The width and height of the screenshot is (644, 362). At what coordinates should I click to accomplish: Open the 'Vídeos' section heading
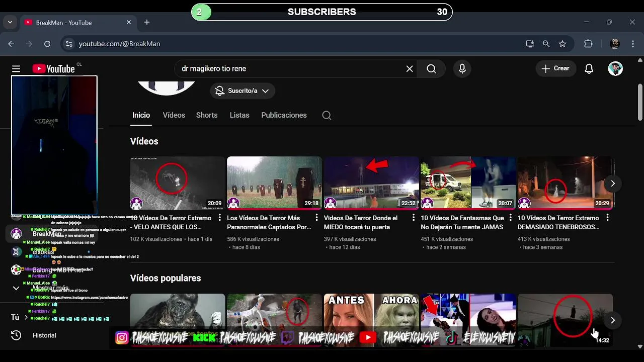coord(144,141)
